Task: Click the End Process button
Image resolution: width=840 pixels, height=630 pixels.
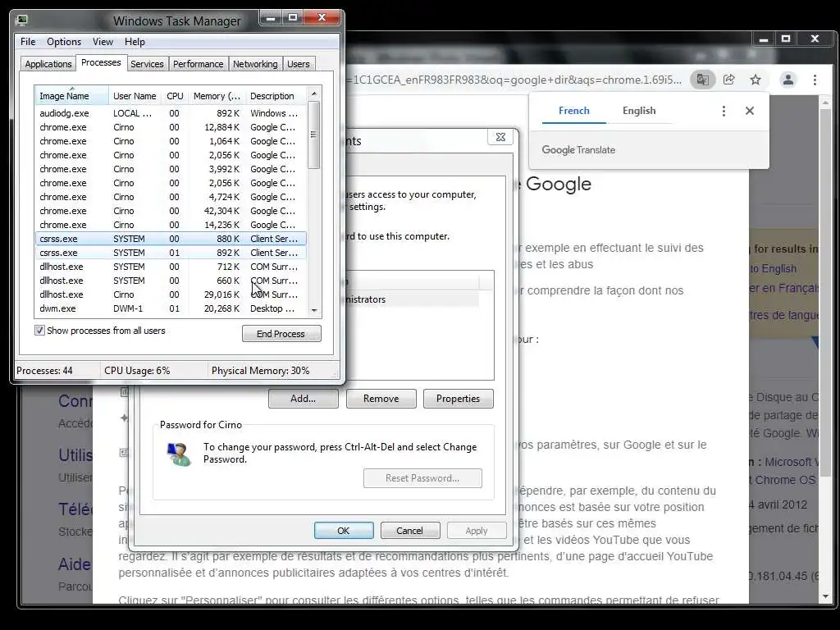Action: [x=281, y=334]
